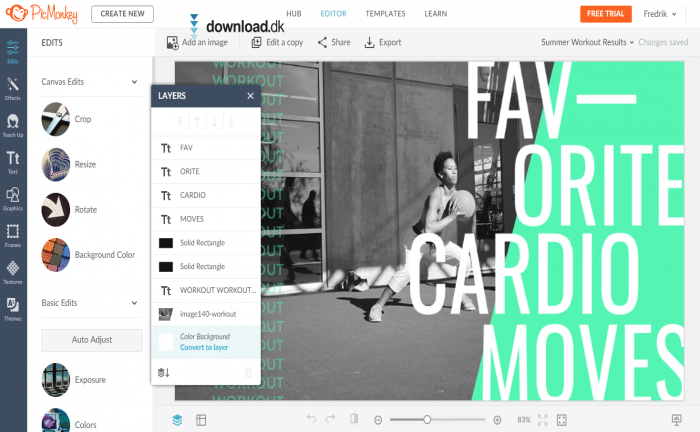Close the Layers panel
The width and height of the screenshot is (700, 432).
click(250, 96)
